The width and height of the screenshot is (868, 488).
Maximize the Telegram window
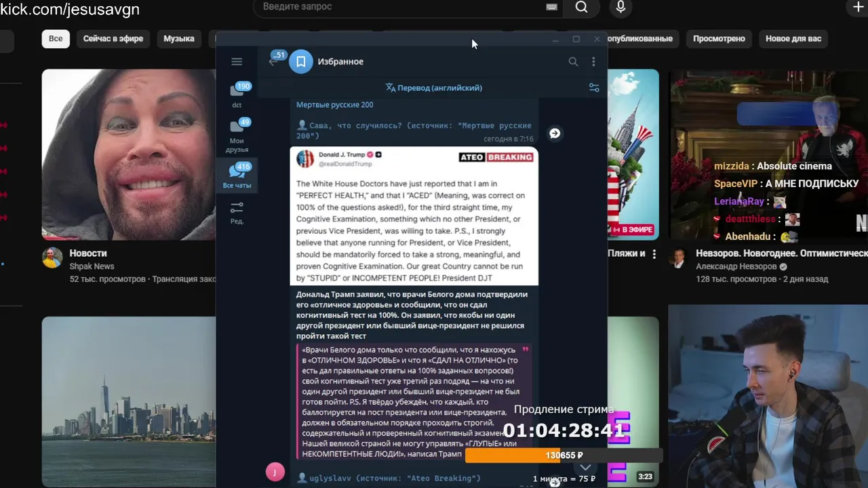coord(576,39)
